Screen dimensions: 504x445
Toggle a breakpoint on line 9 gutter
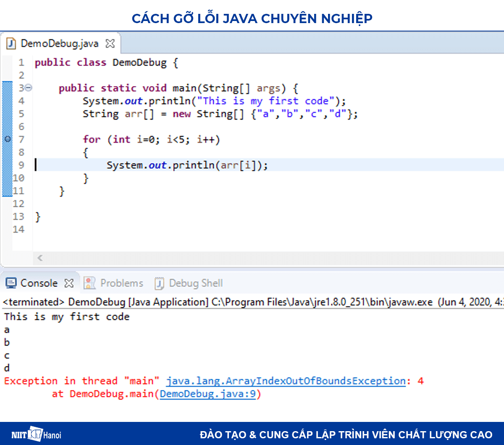[7, 165]
